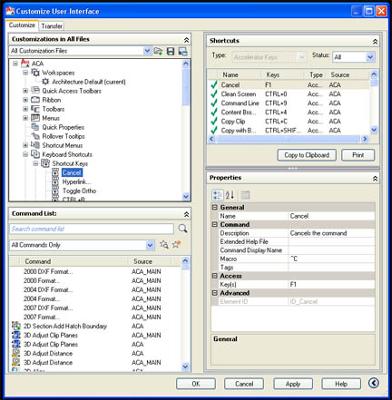Collapse the General property group
The image size is (392, 400).
coord(215,207)
